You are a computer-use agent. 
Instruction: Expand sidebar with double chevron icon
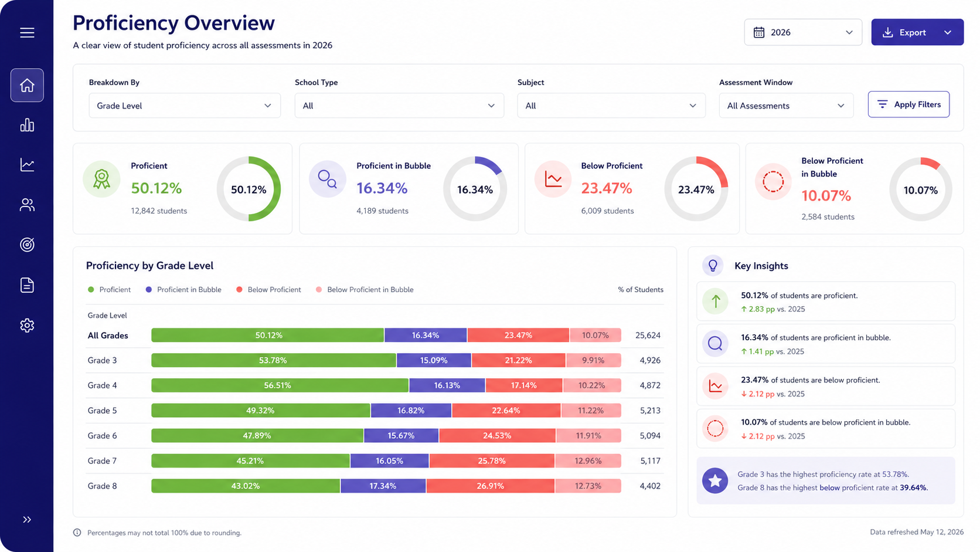click(x=27, y=519)
